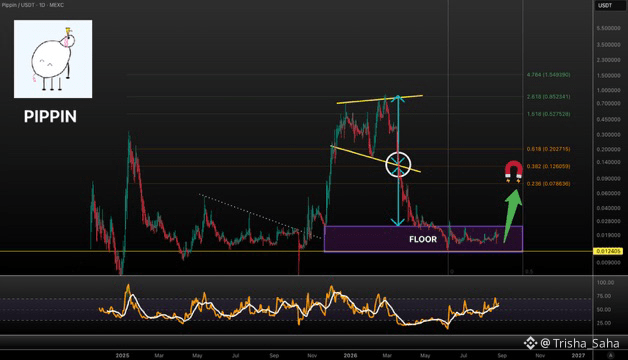Click the 0.019000 price axis value

point(608,235)
